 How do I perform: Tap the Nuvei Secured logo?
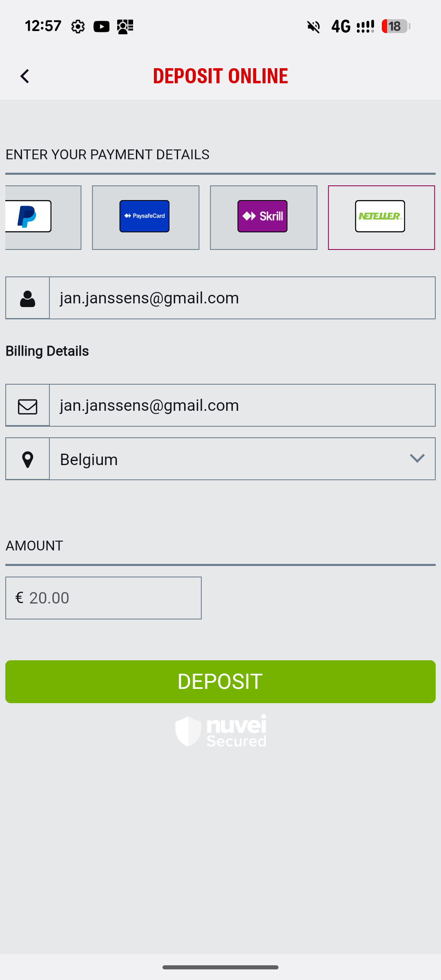coord(220,731)
